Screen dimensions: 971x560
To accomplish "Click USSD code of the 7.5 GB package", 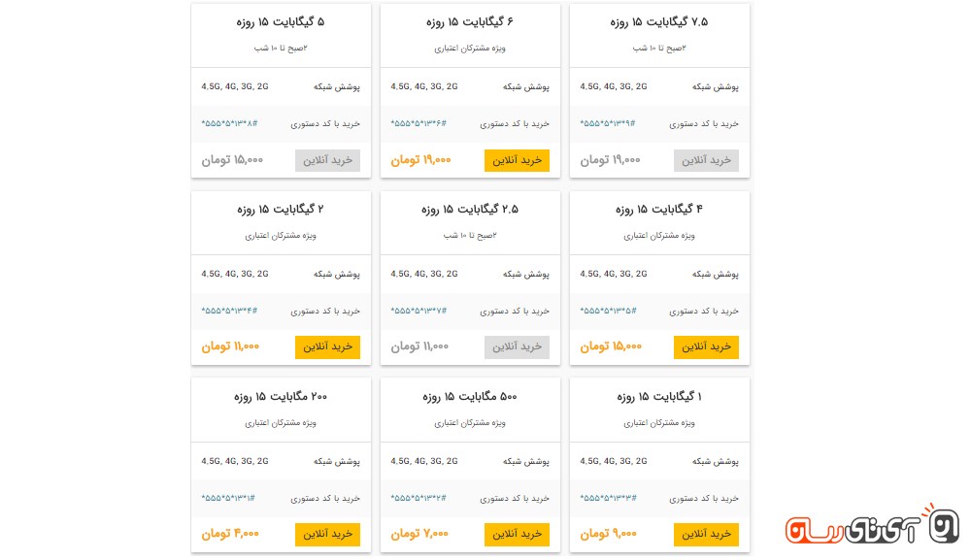I will pos(608,123).
